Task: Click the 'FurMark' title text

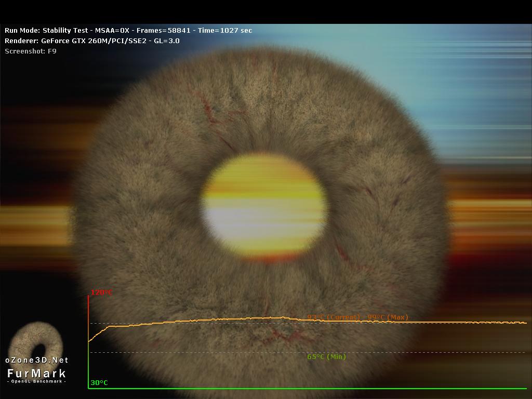Action: (x=37, y=373)
